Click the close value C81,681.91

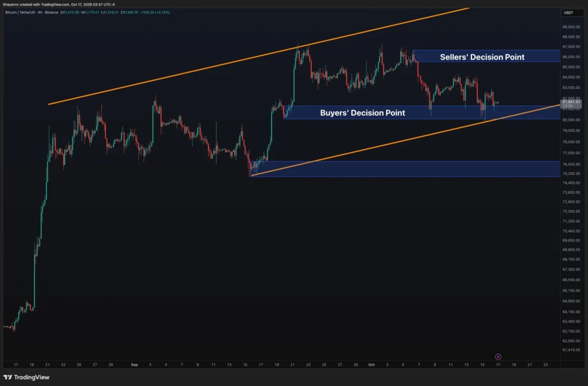pos(130,13)
